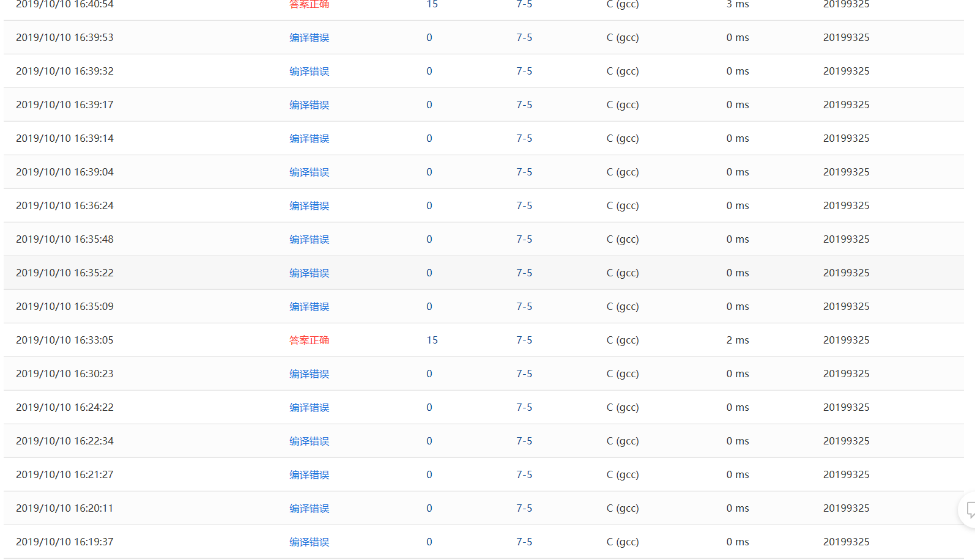
Task: Select the 16:19:37 submission timestamp cell
Action: (x=65, y=542)
